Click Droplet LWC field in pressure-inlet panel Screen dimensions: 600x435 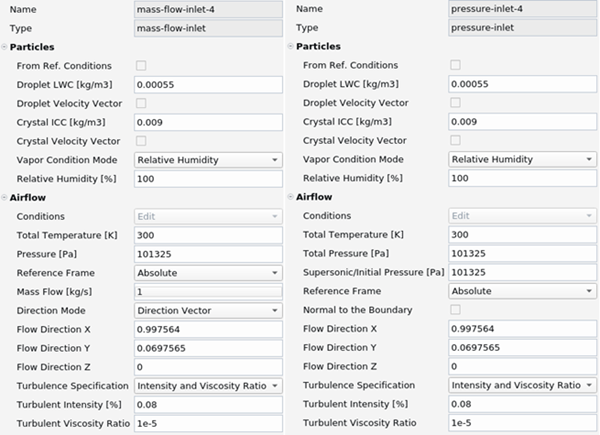[x=522, y=84]
